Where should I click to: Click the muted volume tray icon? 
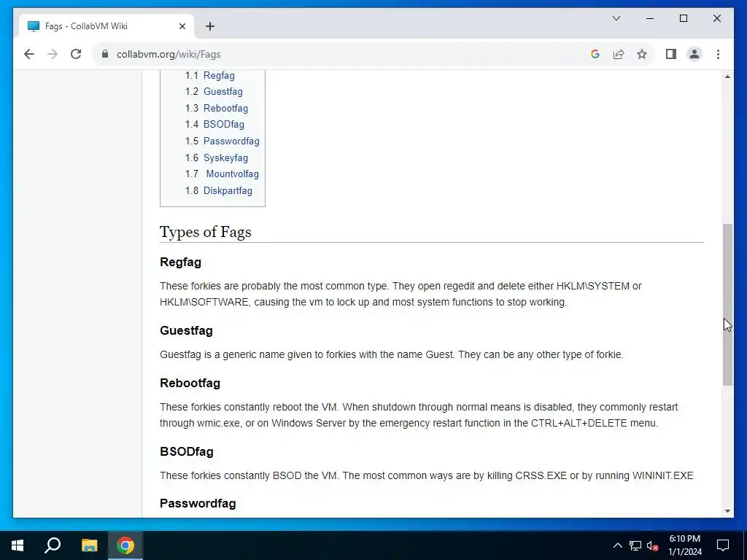click(x=653, y=545)
